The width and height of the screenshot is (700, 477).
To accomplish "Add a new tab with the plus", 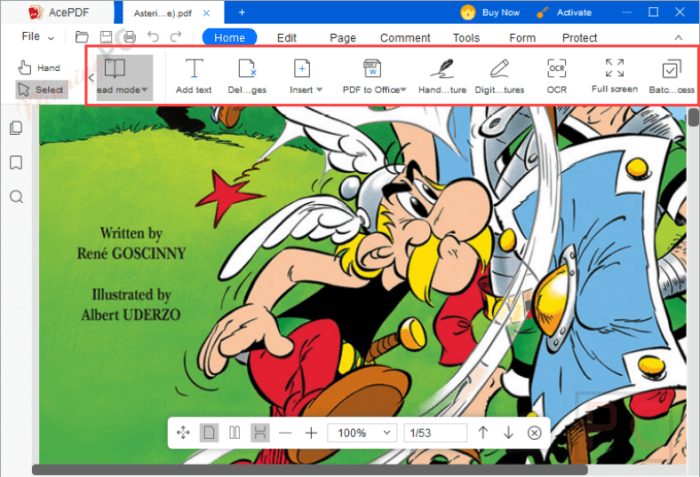I will click(242, 13).
